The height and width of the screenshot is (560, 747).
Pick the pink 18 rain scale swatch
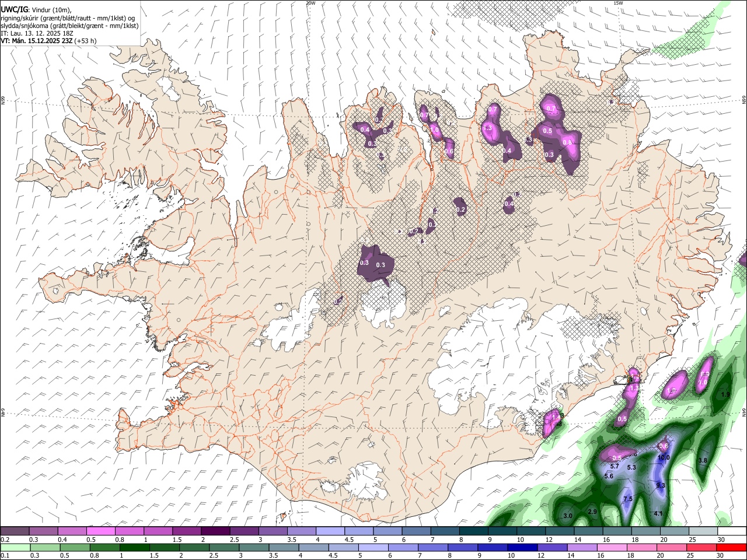[642, 547]
